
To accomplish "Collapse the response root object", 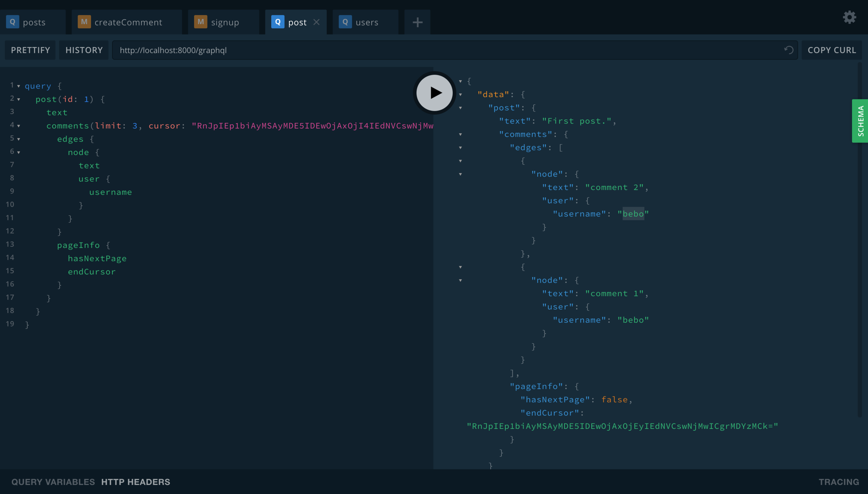I will click(x=460, y=81).
